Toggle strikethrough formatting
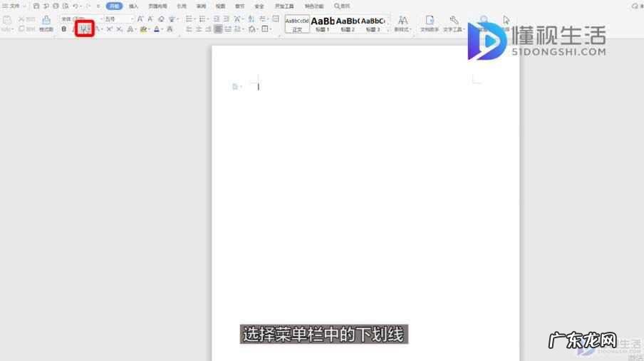Image resolution: width=644 pixels, height=361 pixels. [x=98, y=29]
